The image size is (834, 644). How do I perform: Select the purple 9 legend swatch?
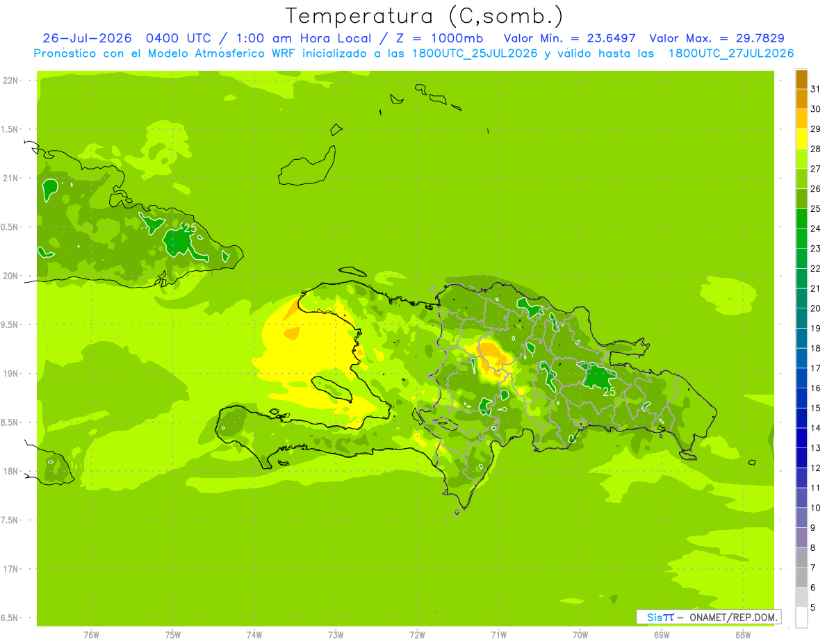pyautogui.click(x=801, y=518)
